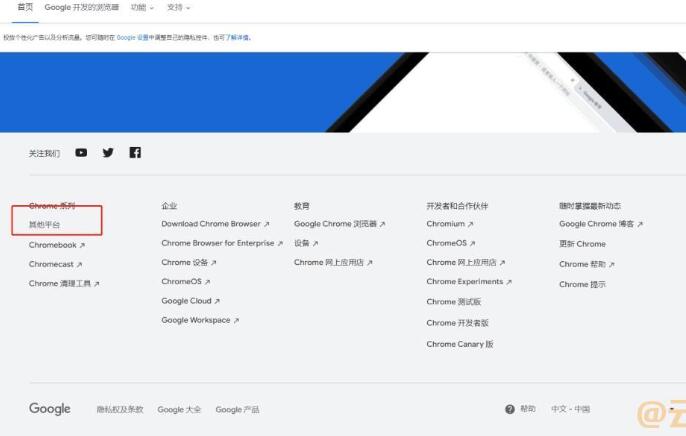Open ChromeOS link under 开发者和合作伙伴

(451, 243)
